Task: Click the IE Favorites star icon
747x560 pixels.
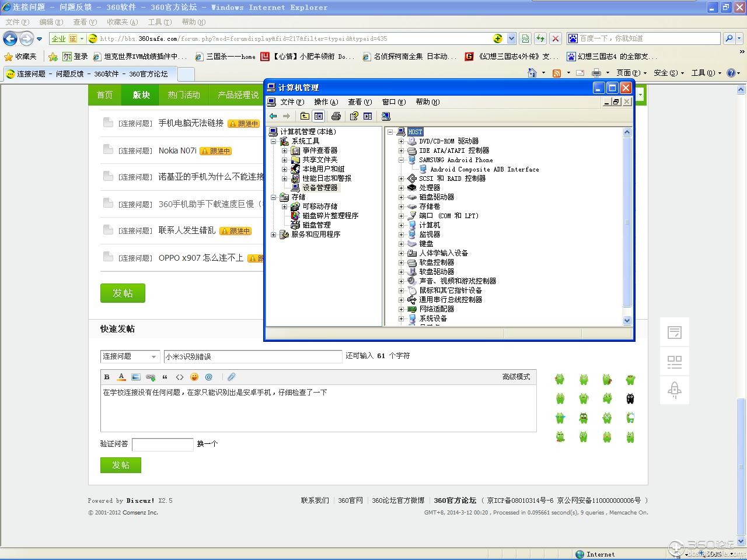Action: point(9,57)
